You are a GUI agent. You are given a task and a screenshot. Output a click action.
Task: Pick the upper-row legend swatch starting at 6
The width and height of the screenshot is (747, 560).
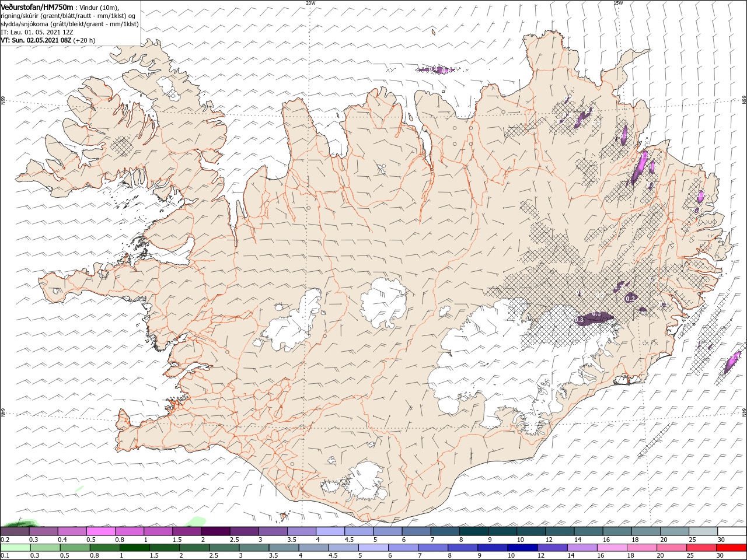[x=416, y=531]
